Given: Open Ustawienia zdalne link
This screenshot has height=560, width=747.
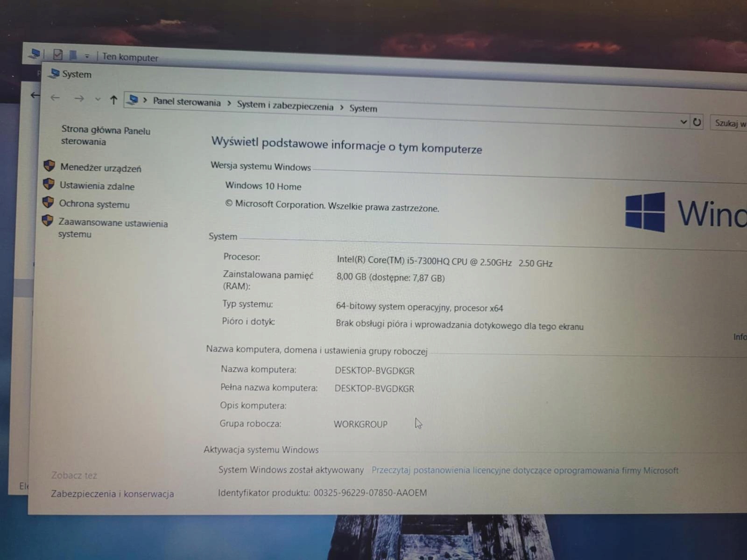Looking at the screenshot, I should (97, 186).
